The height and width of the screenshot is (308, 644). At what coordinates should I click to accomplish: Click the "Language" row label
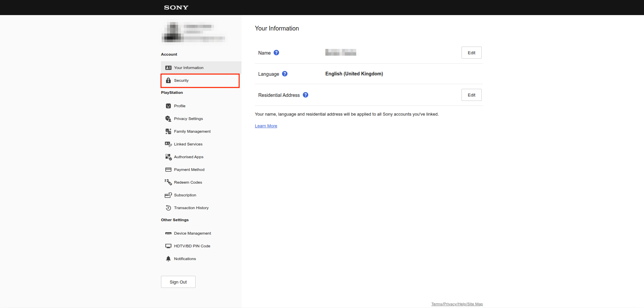(x=269, y=74)
